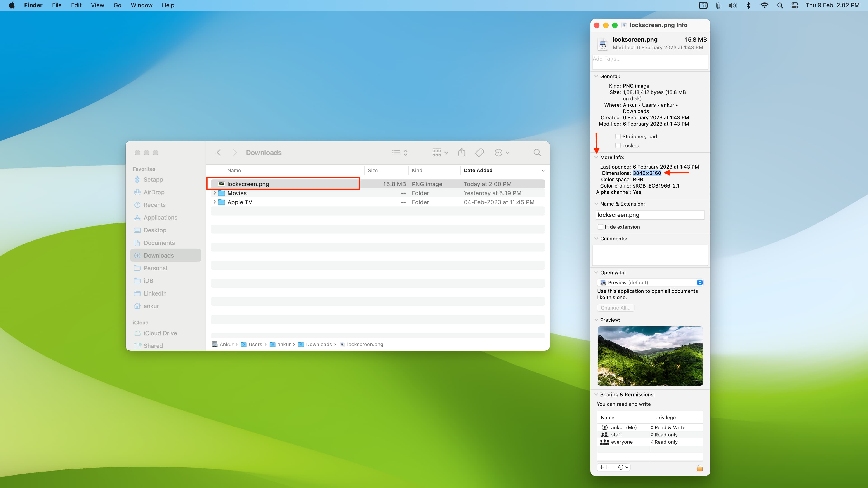
Task: Click Users in the Finder path bar
Action: [x=251, y=344]
